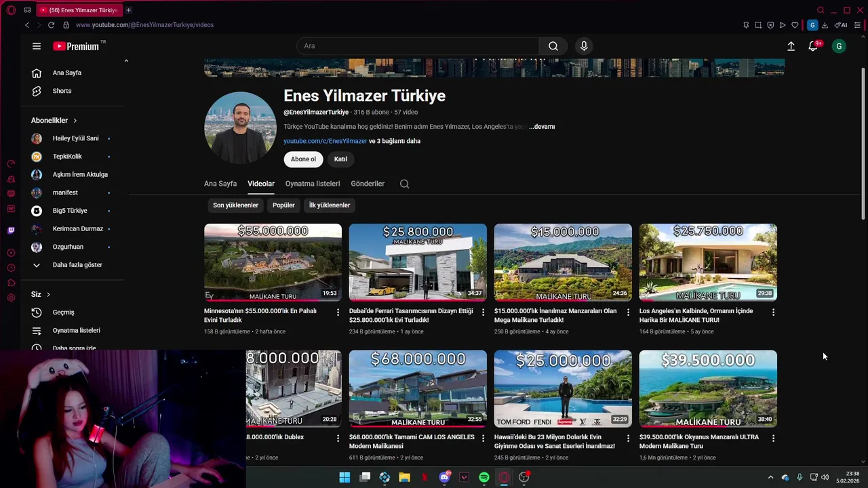Open YouTube notifications bell
This screenshot has width=868, height=488.
pos(813,46)
